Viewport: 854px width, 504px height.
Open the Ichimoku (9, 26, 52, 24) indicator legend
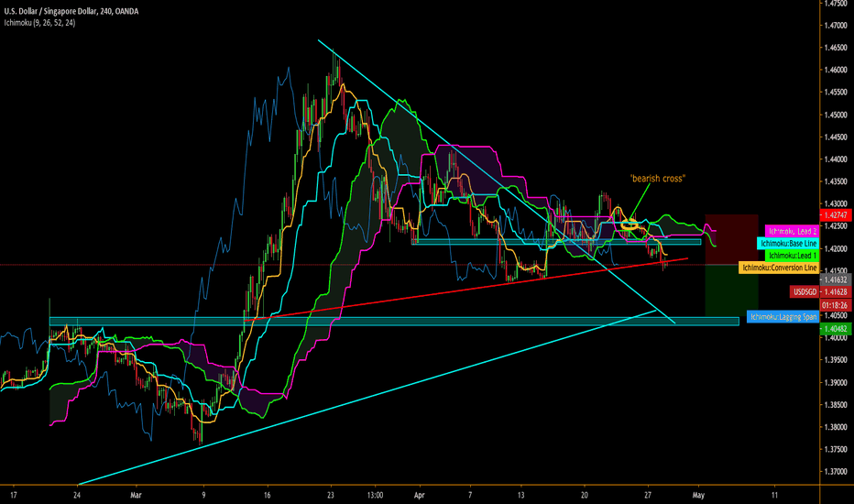[39, 23]
